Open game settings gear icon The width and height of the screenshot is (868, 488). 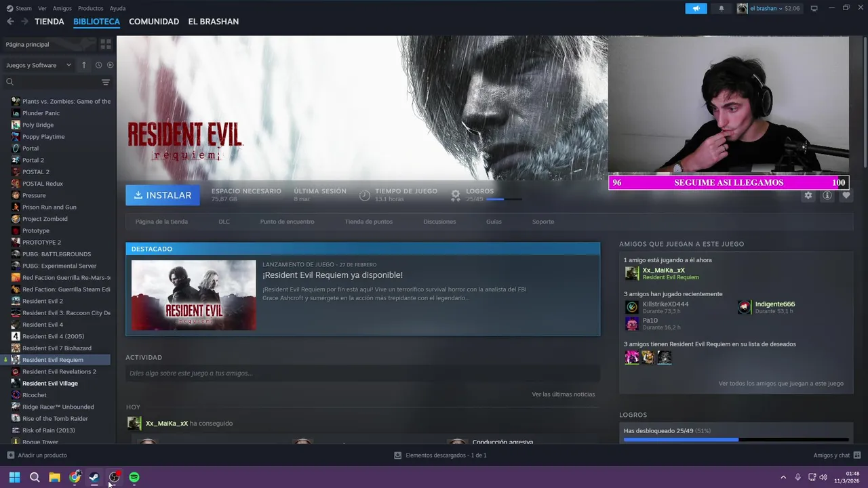click(x=808, y=195)
